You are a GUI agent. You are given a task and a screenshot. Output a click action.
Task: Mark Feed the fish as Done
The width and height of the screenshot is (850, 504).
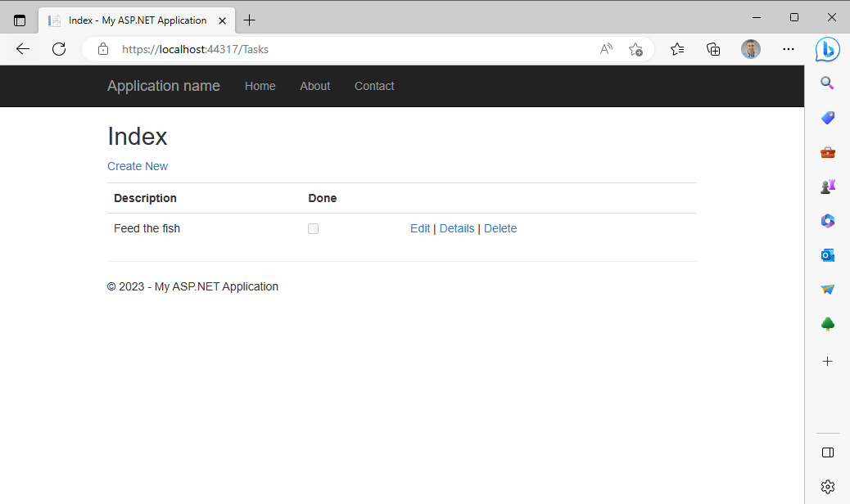click(313, 228)
